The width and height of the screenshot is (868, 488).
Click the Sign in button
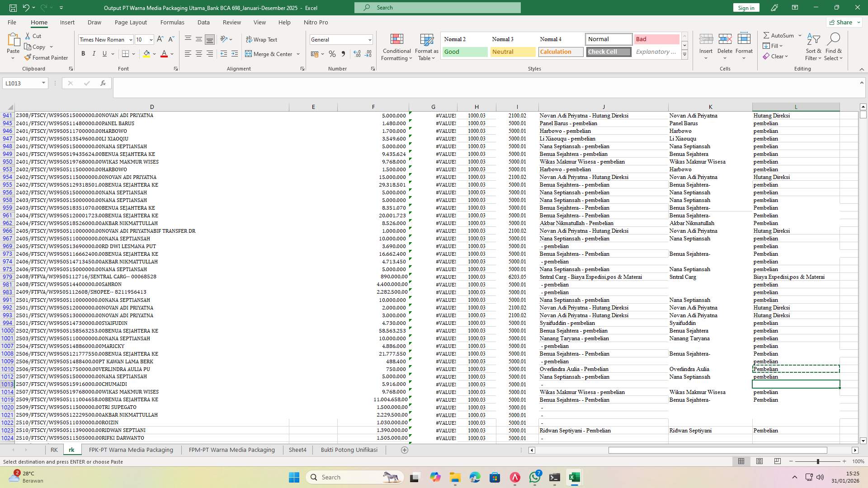tap(745, 8)
